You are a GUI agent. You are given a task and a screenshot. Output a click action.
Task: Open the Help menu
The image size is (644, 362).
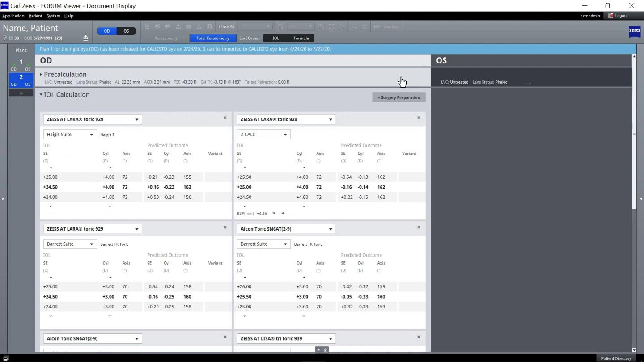[x=68, y=16]
